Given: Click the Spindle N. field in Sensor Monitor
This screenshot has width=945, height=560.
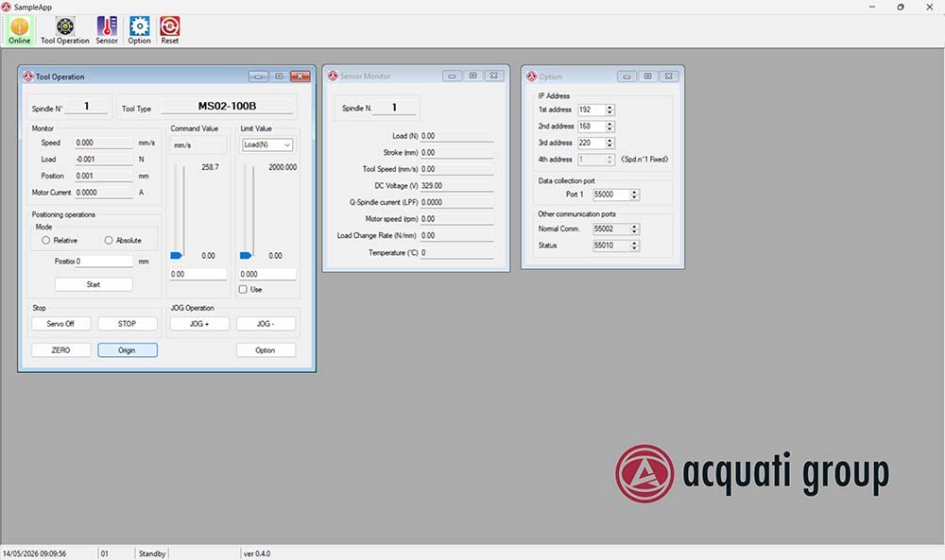Looking at the screenshot, I should 394,108.
